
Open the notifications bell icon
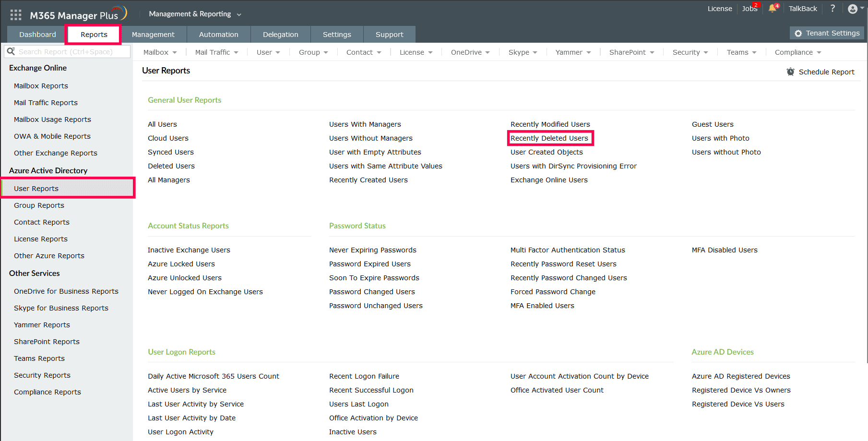(773, 8)
